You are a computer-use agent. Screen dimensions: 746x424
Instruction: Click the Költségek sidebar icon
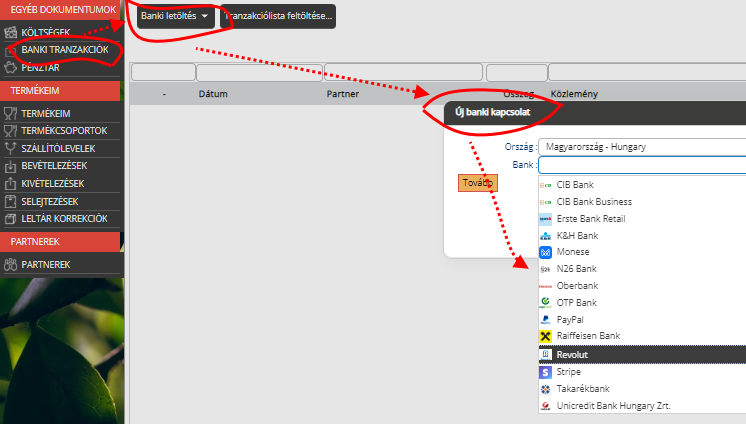click(10, 32)
